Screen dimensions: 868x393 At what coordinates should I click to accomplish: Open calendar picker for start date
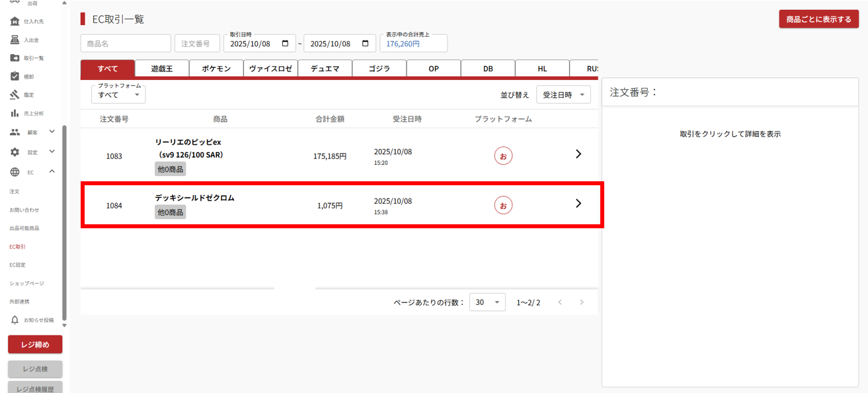pyautogui.click(x=285, y=44)
